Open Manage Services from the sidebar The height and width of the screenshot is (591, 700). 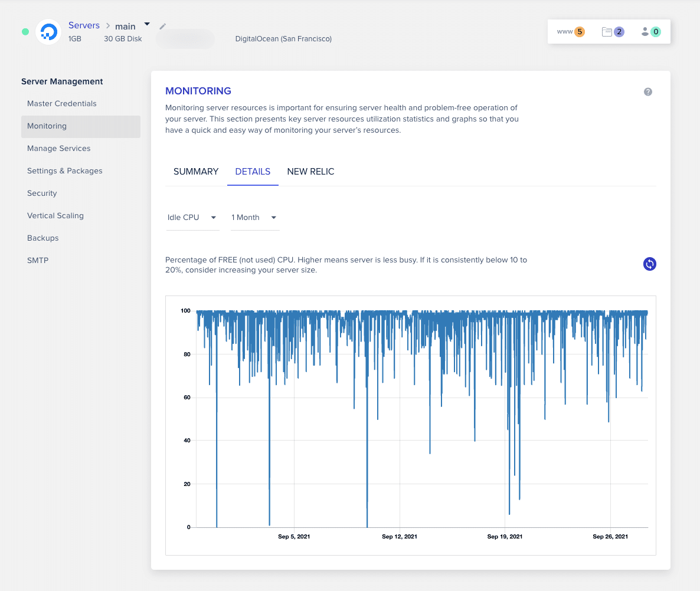58,148
